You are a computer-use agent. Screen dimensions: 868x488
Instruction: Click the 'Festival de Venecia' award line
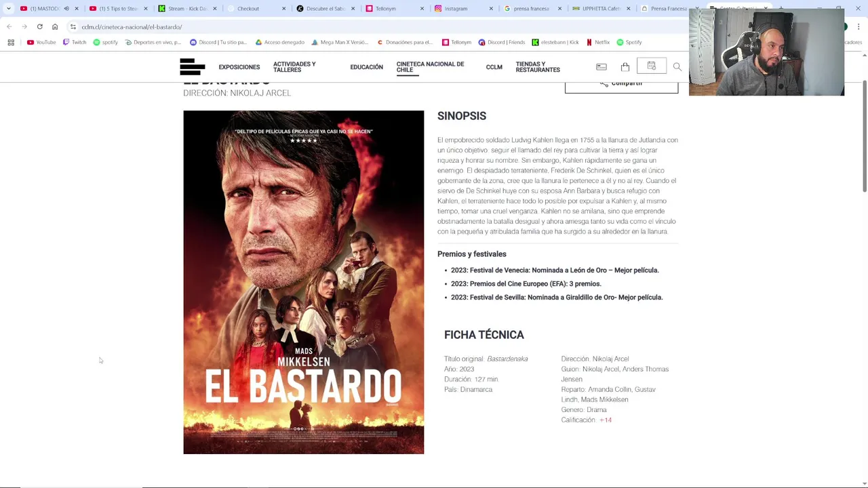tap(555, 270)
